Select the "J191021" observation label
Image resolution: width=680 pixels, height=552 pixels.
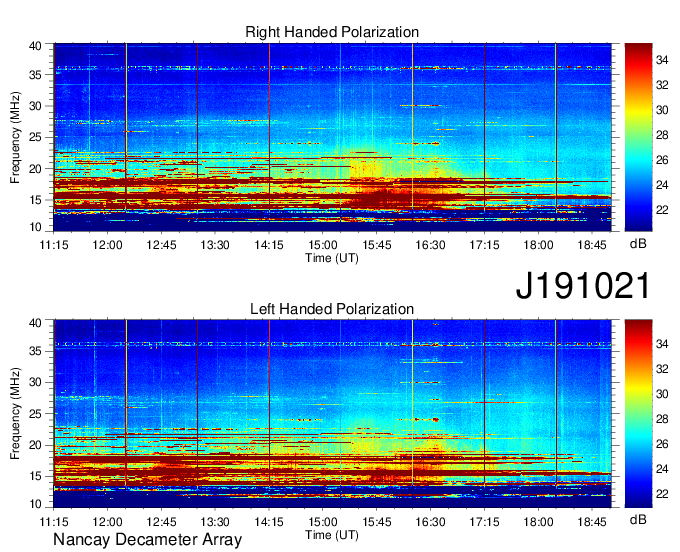(583, 285)
